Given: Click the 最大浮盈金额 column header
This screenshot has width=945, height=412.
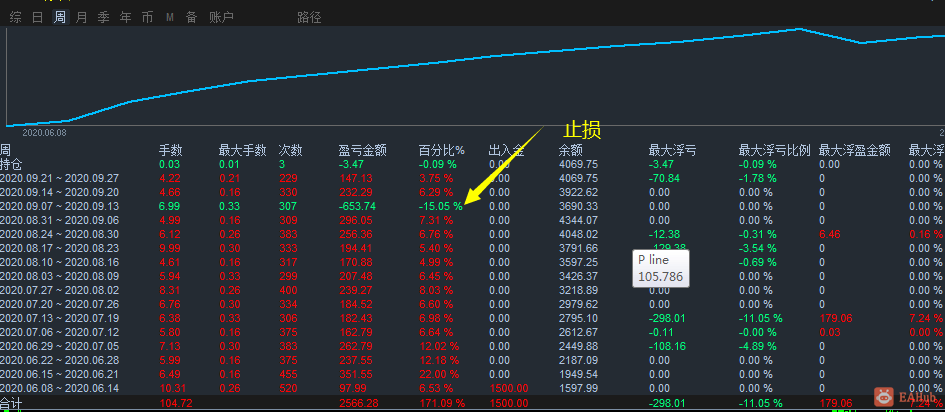Looking at the screenshot, I should [x=855, y=151].
